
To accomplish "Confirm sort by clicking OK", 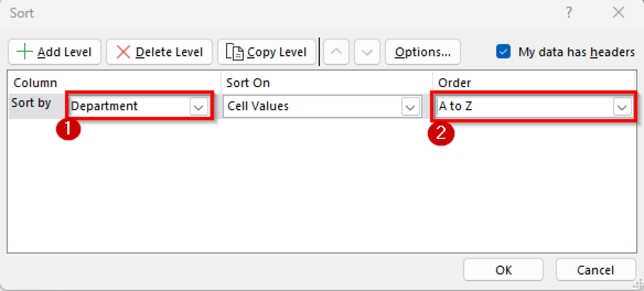I will 503,270.
